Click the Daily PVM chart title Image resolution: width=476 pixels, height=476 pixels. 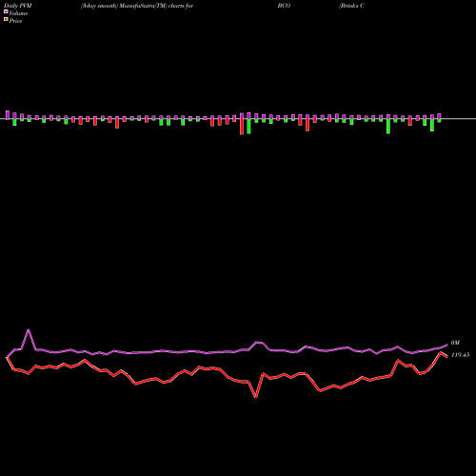18,6
